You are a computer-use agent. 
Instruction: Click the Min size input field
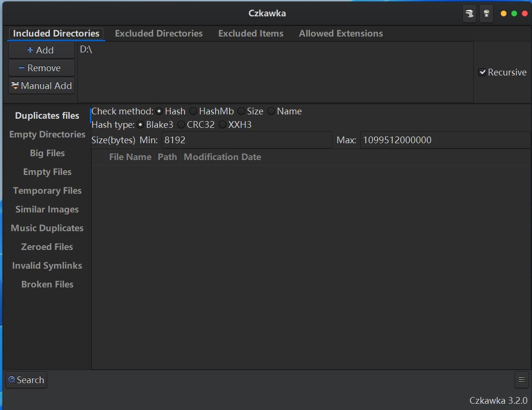pos(247,140)
